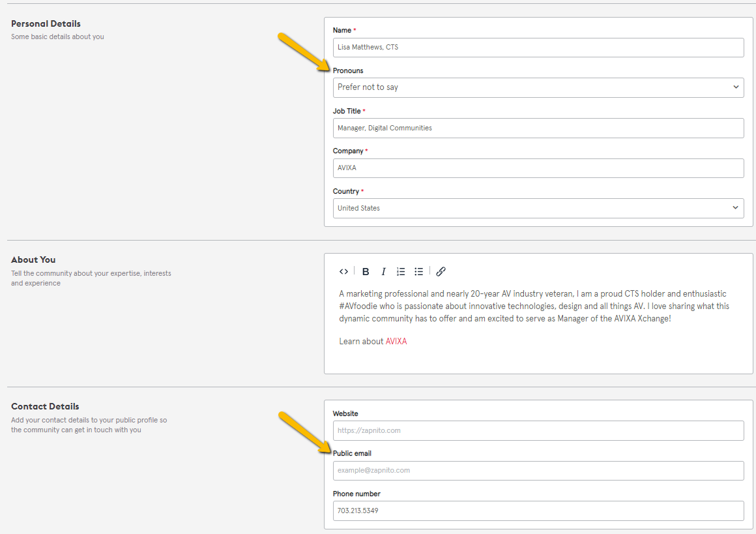The image size is (756, 534).
Task: Insert a bulleted list in the editor
Action: pyautogui.click(x=419, y=271)
